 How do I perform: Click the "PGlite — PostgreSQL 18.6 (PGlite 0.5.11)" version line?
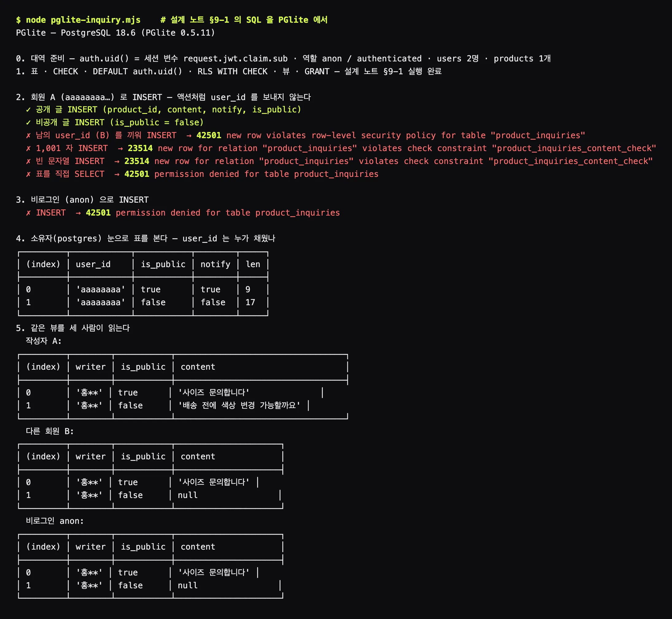click(115, 33)
